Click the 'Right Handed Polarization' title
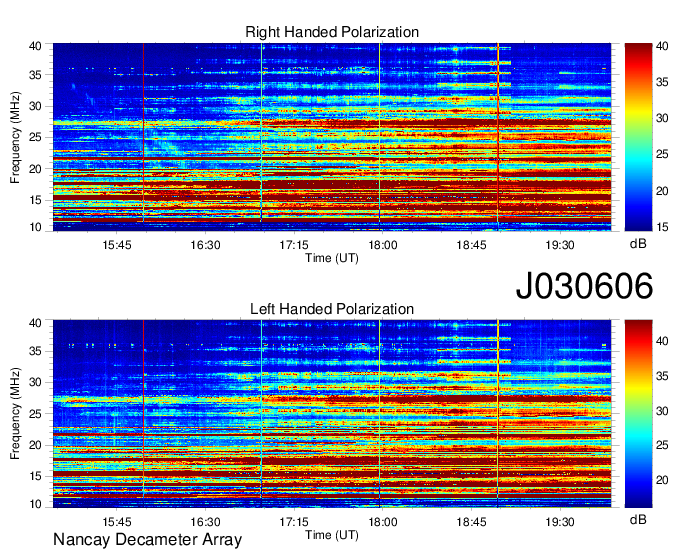680x552 pixels. [332, 32]
